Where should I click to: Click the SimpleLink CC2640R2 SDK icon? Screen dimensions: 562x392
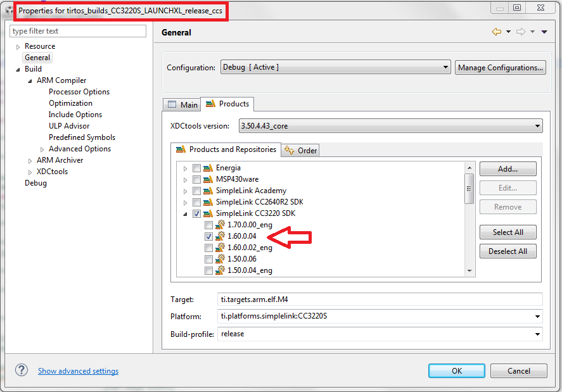(x=208, y=202)
